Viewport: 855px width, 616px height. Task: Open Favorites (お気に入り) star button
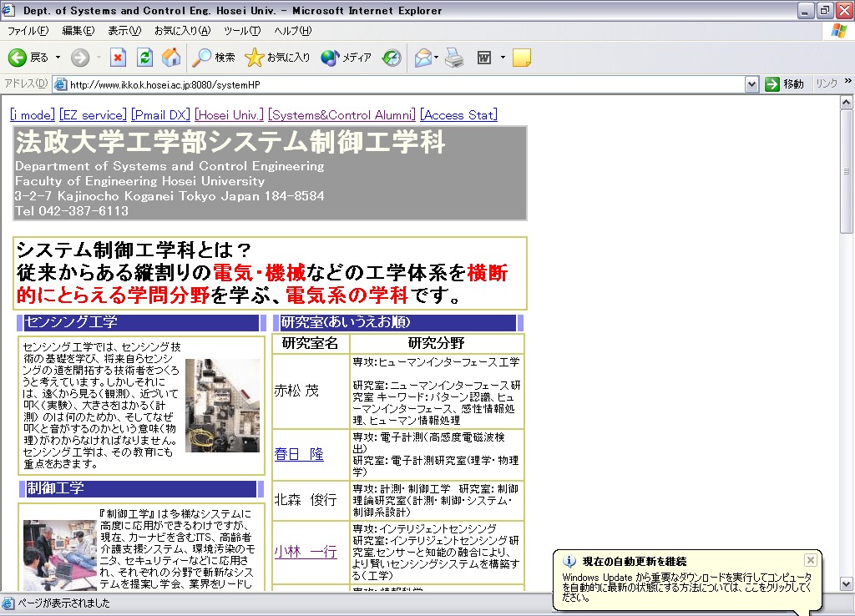point(277,58)
